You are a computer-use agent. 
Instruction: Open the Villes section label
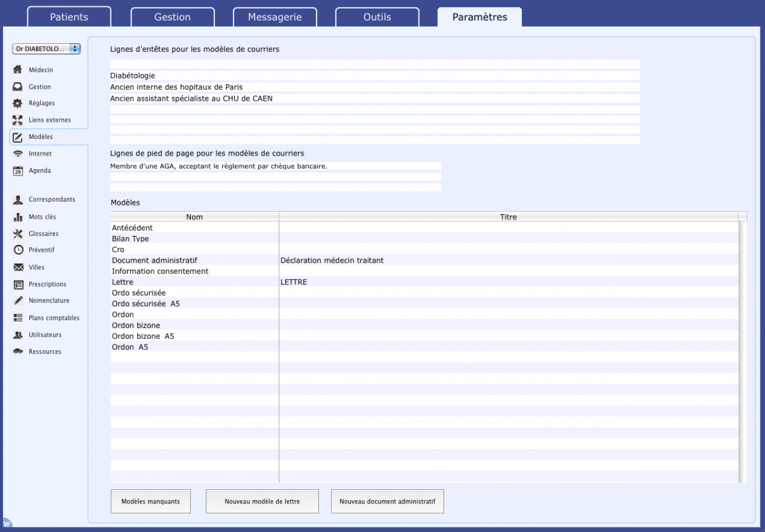36,267
